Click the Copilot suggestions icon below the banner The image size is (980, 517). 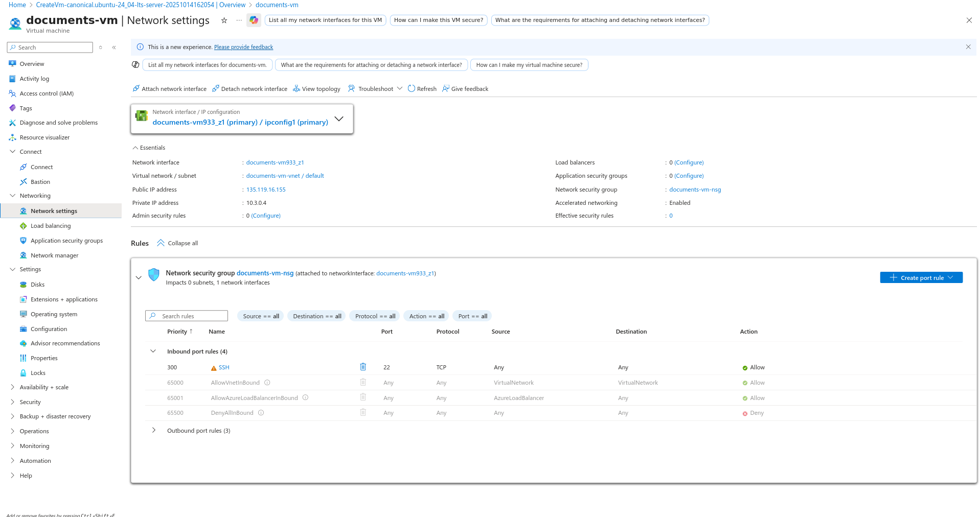click(135, 65)
